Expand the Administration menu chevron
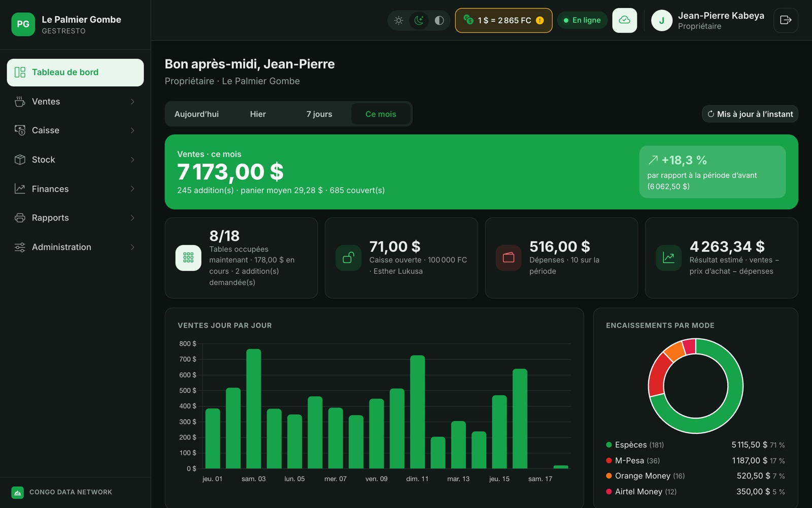 point(132,247)
